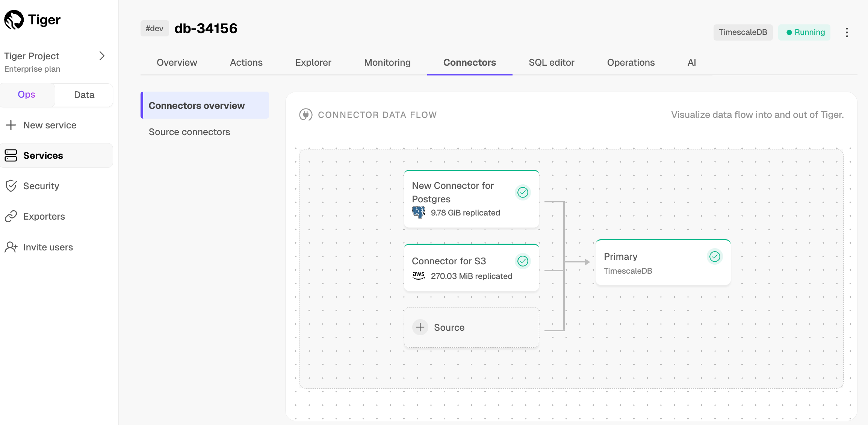Screen dimensions: 868x425
Task: Click the plus icon to add a Source
Action: click(x=420, y=327)
